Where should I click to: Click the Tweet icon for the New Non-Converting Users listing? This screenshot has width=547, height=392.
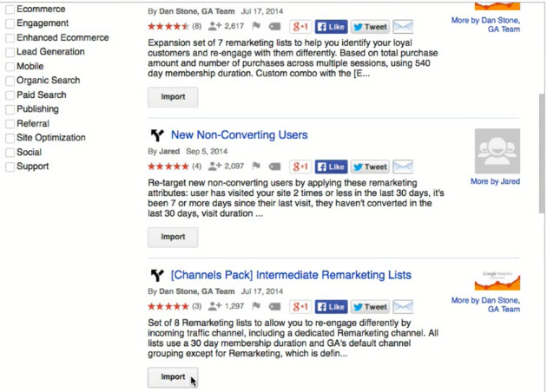coord(370,167)
